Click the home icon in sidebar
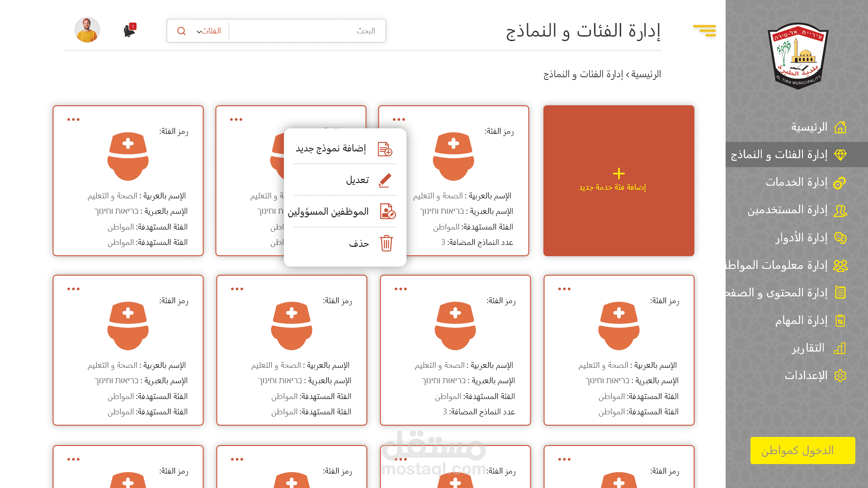This screenshot has width=868, height=488. [840, 127]
